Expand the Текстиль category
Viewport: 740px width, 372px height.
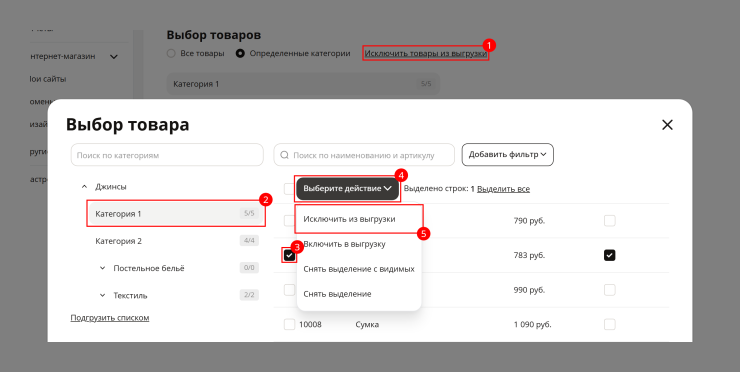[x=102, y=296]
